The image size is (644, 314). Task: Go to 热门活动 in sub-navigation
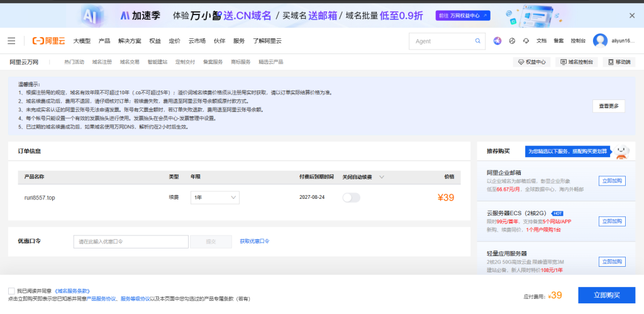pyautogui.click(x=74, y=62)
